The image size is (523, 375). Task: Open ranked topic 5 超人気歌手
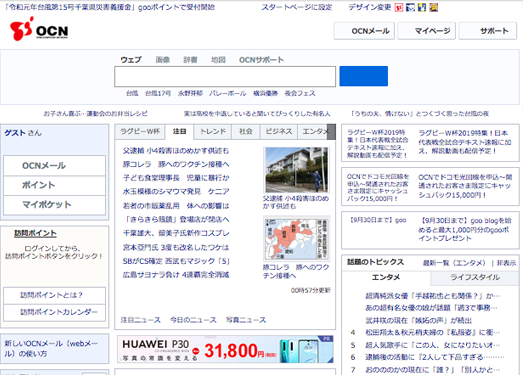(432, 345)
